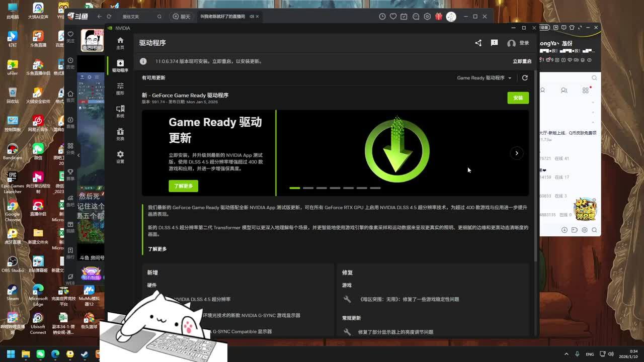Refresh the driver update list

[x=525, y=78]
